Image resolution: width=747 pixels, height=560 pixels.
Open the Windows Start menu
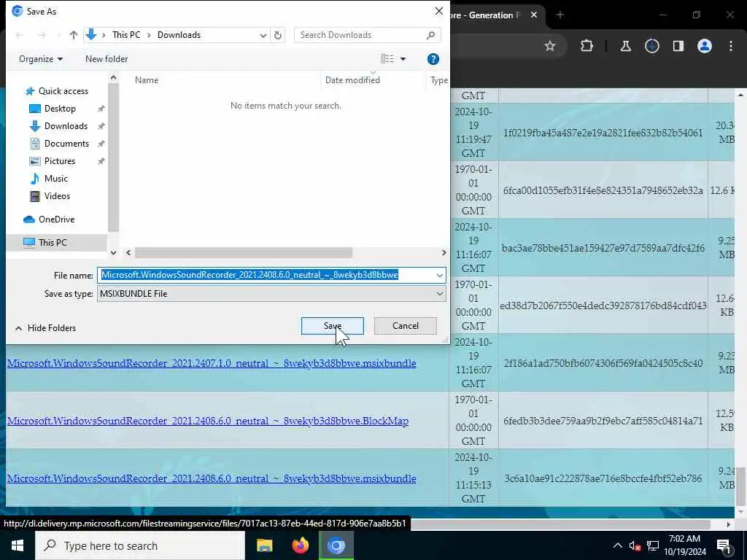point(18,545)
